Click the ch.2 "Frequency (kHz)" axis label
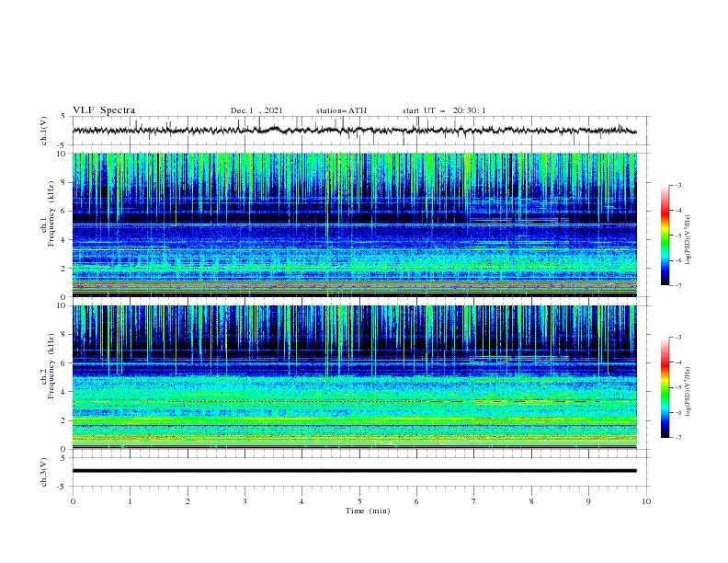Image resolution: width=728 pixels, height=563 pixels. tap(51, 365)
